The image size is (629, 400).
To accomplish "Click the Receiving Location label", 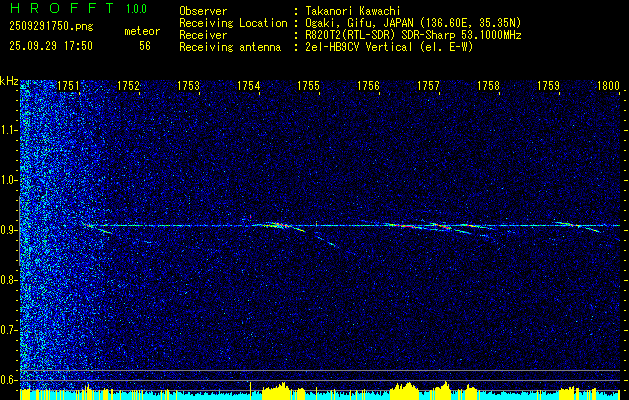I will tap(233, 23).
